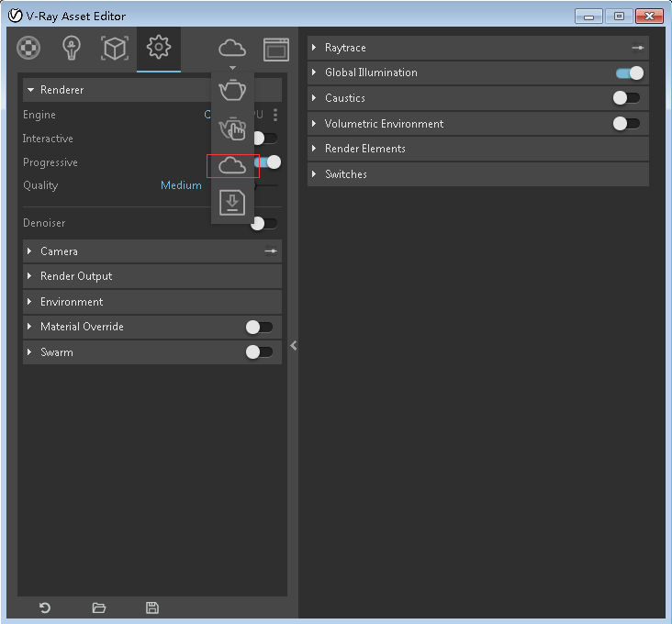
Task: Turn on Volumetric Environment switch
Action: [627, 124]
